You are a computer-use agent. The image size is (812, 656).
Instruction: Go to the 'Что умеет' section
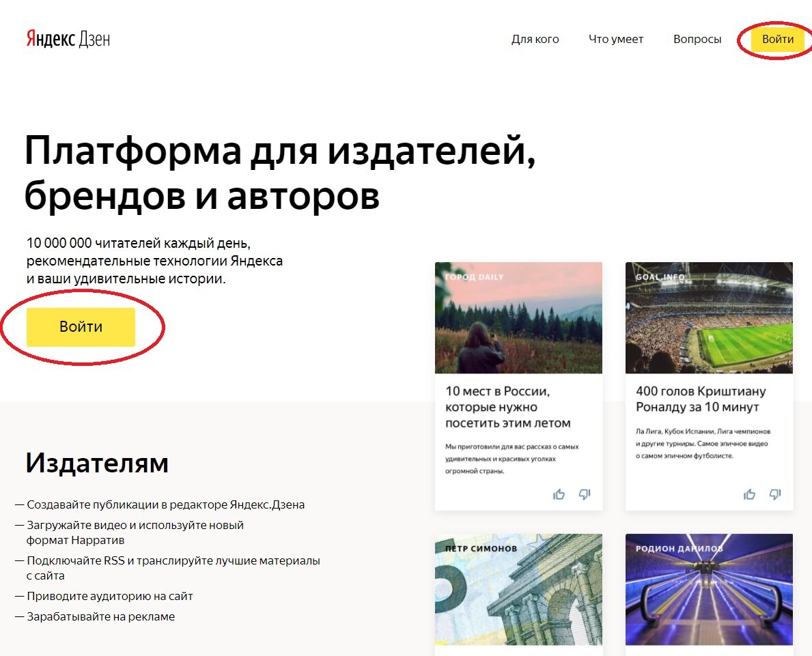[616, 40]
